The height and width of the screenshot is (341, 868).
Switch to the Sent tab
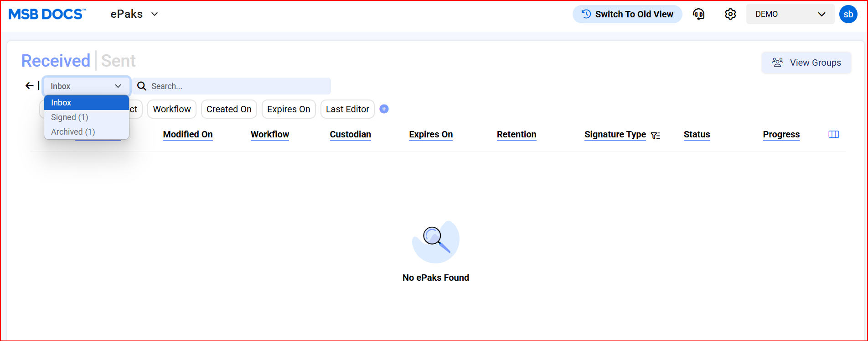coord(118,61)
